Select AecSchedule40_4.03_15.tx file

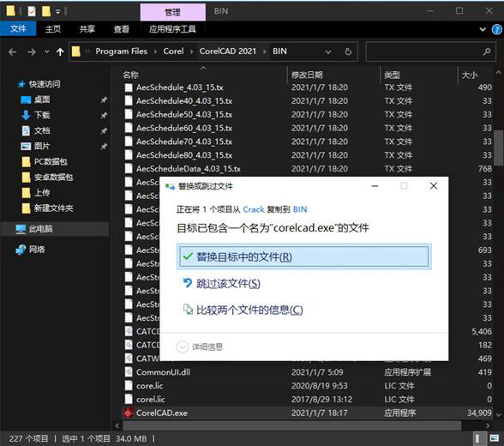point(184,101)
